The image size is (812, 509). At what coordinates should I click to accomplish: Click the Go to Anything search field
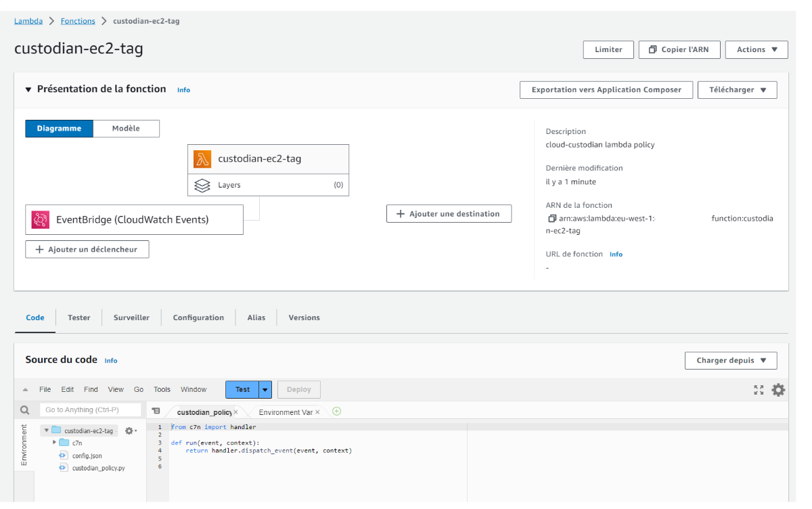[x=90, y=410]
